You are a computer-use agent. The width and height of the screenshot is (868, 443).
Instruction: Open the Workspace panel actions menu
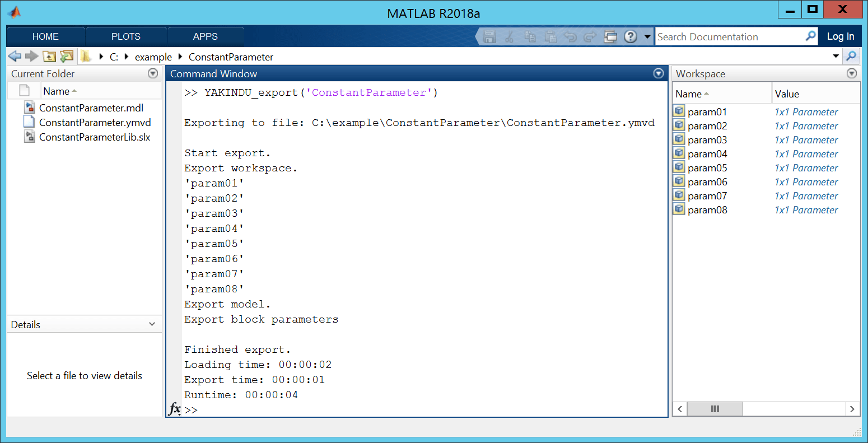(x=852, y=73)
